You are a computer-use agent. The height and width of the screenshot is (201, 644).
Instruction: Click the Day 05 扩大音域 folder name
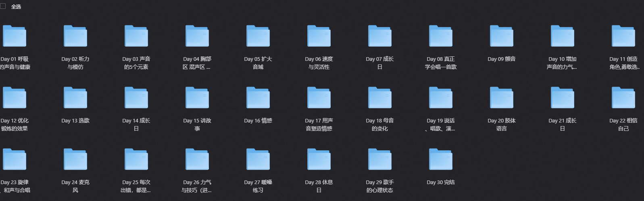258,63
